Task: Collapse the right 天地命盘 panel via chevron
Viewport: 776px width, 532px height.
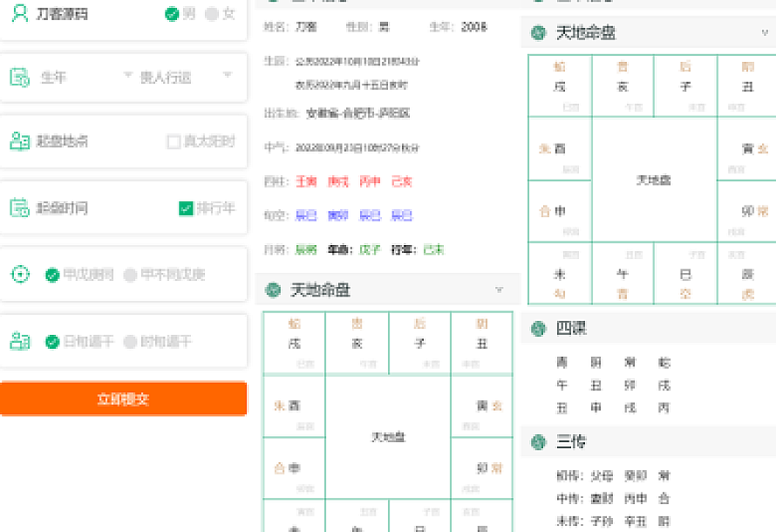Action: [x=765, y=33]
